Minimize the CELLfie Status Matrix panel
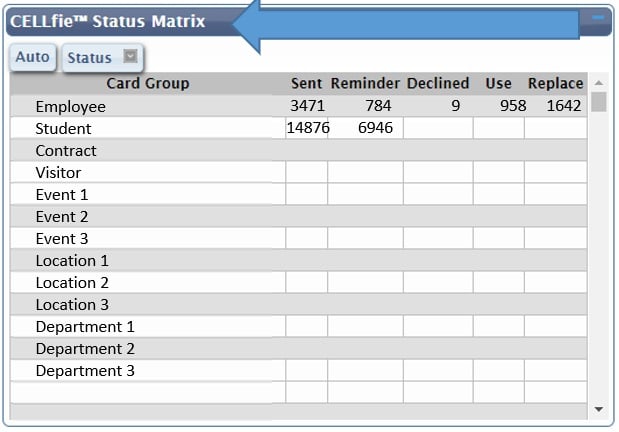 pyautogui.click(x=598, y=18)
